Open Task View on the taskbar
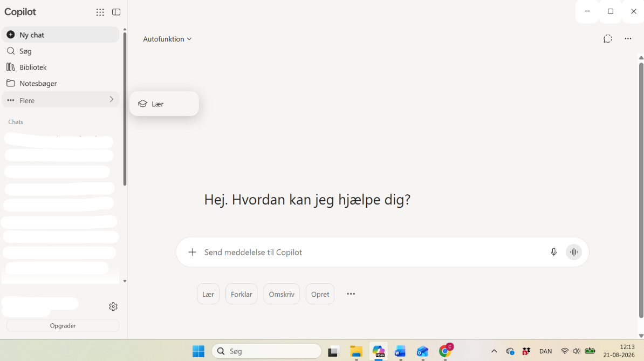The height and width of the screenshot is (361, 644). point(333,351)
